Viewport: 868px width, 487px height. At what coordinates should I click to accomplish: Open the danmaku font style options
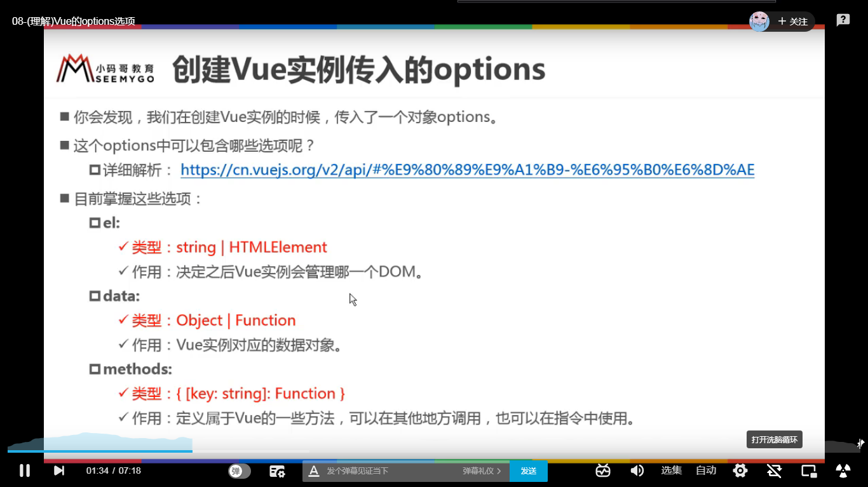tap(313, 471)
